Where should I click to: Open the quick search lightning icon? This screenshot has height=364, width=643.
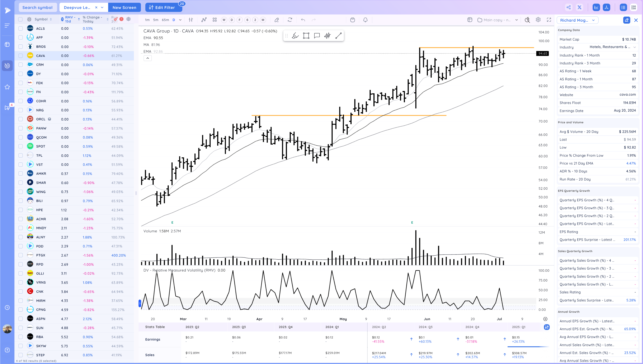pyautogui.click(x=527, y=20)
